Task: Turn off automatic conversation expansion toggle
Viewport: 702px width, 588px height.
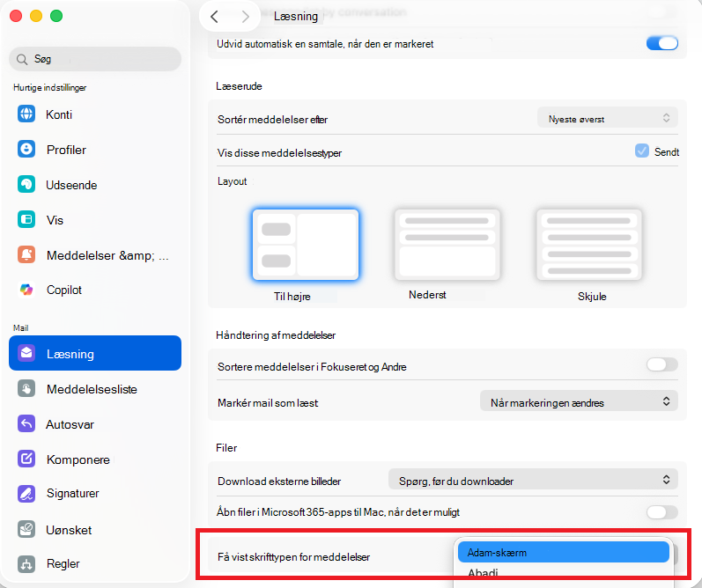Action: click(662, 43)
